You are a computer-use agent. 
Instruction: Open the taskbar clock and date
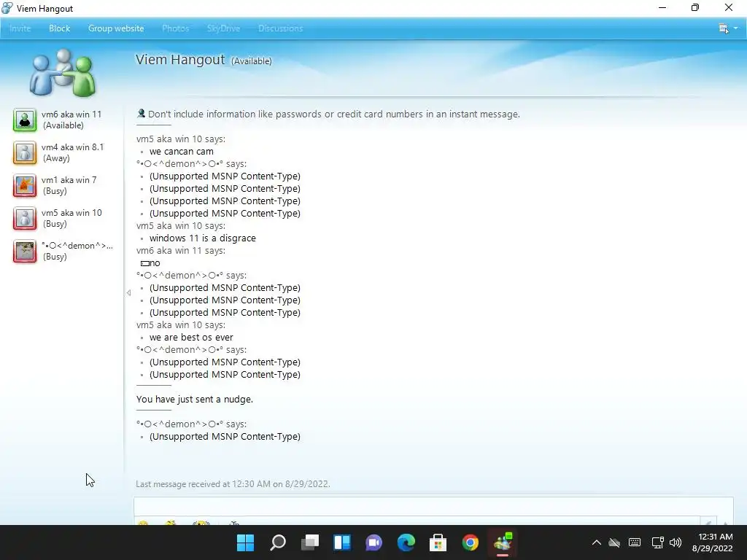coord(713,542)
